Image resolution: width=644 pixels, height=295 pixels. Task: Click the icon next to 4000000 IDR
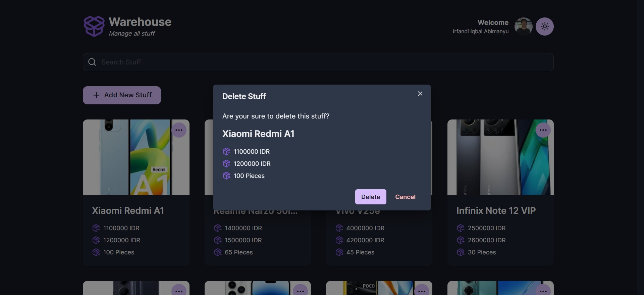tap(339, 228)
